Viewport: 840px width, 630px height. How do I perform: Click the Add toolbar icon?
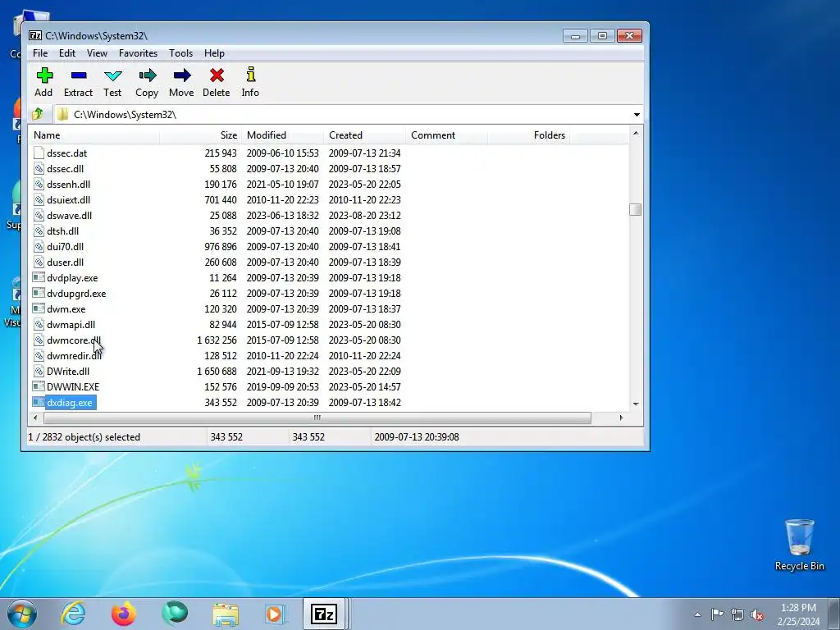click(44, 75)
